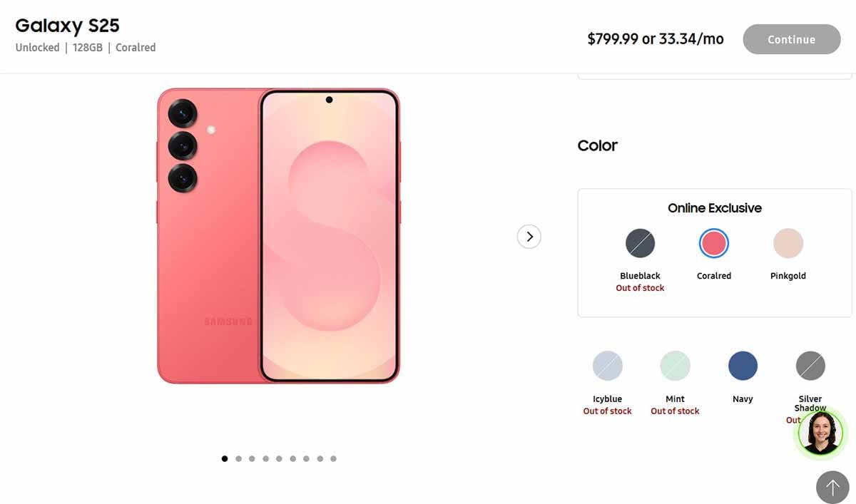The image size is (856, 504).
Task: Select the fifth carousel dot
Action: tap(279, 458)
